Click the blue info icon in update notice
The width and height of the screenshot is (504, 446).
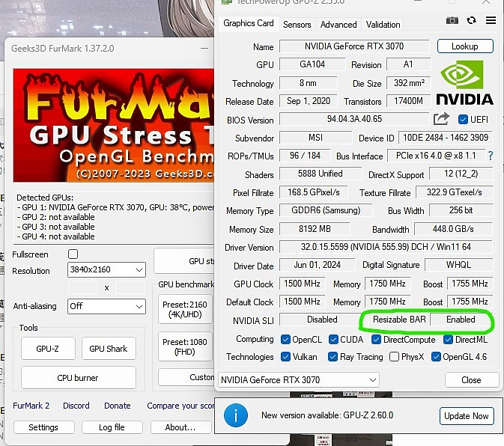click(x=236, y=415)
